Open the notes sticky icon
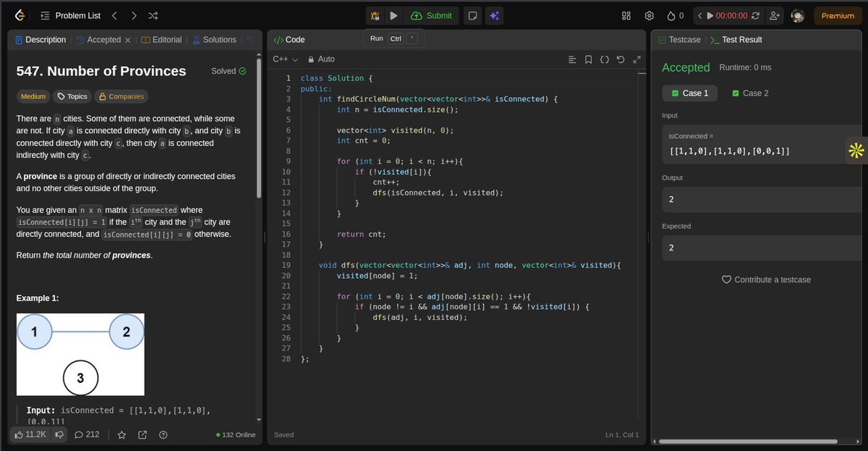 [472, 15]
